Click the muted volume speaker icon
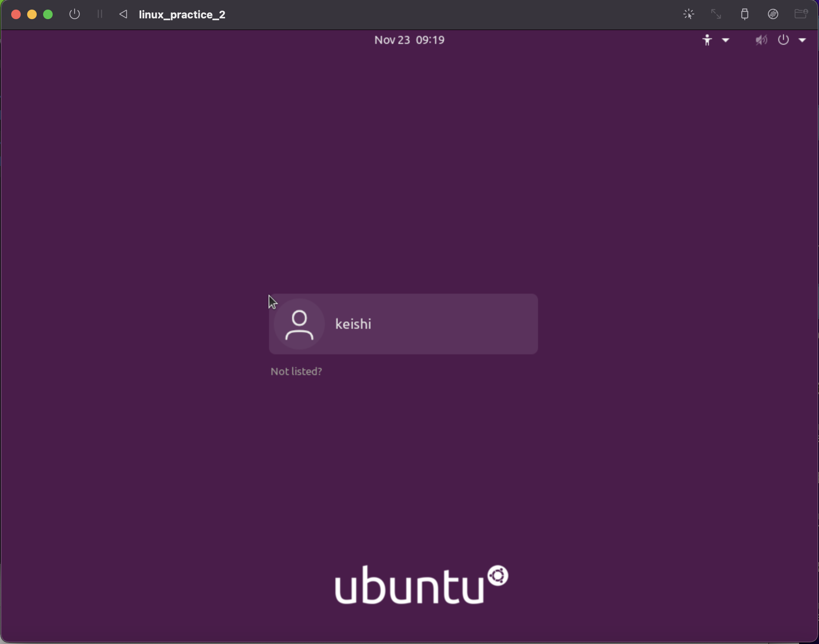Viewport: 819px width, 644px height. [761, 40]
